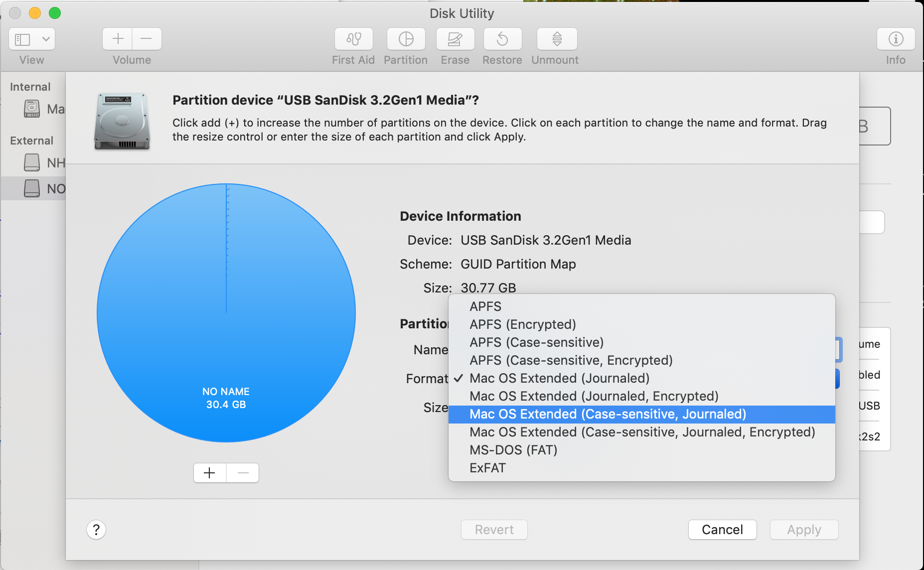The width and height of the screenshot is (924, 570).
Task: Choose APFS format
Action: click(642, 306)
